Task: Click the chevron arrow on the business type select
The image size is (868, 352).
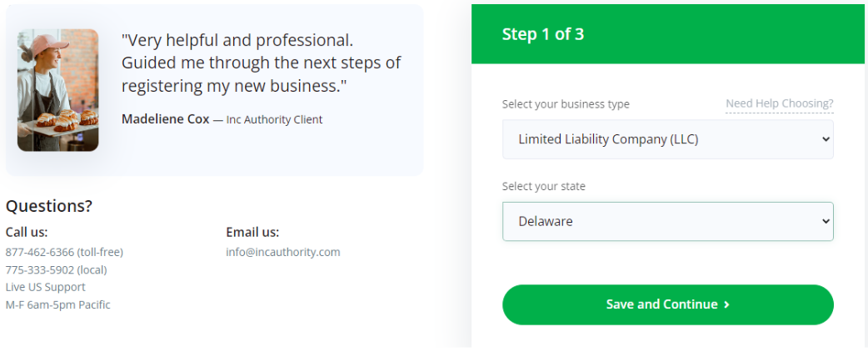Action: point(826,139)
